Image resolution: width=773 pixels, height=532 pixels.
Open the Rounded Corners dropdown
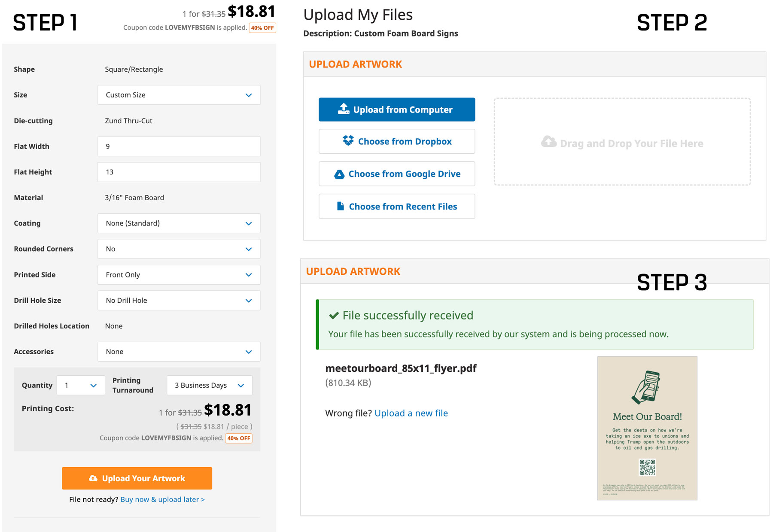[179, 249]
